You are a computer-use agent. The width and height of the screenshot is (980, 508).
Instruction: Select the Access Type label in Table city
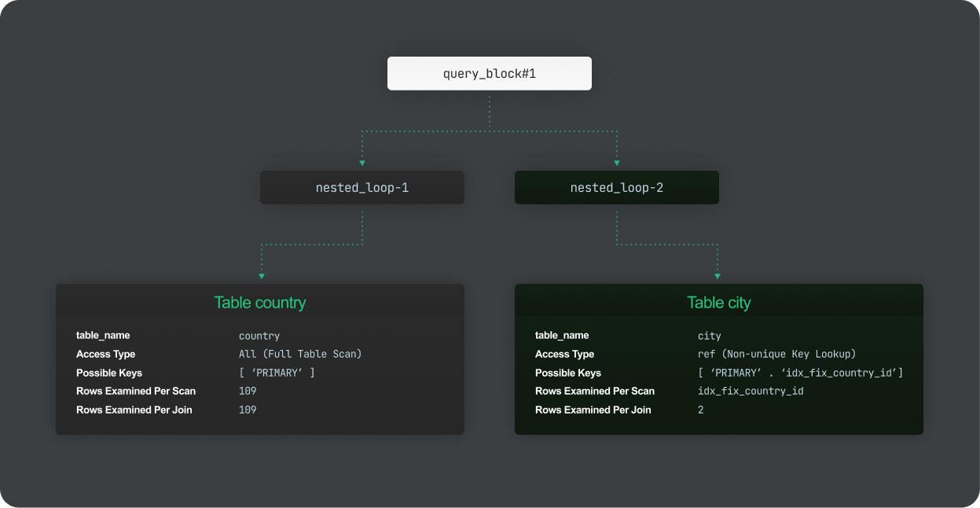coord(564,354)
